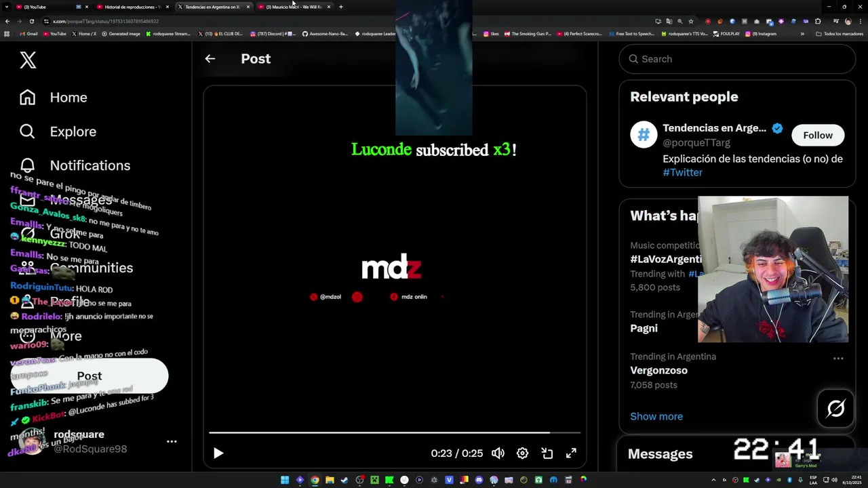Open the Chrome extensions puzzle icon
Screen dimensions: 868x488
[x=818, y=21]
